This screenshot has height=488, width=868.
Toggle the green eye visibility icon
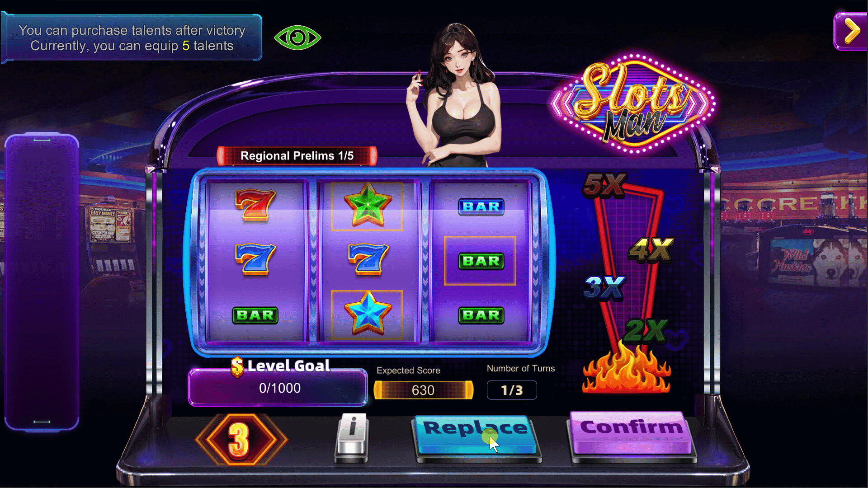coord(297,38)
